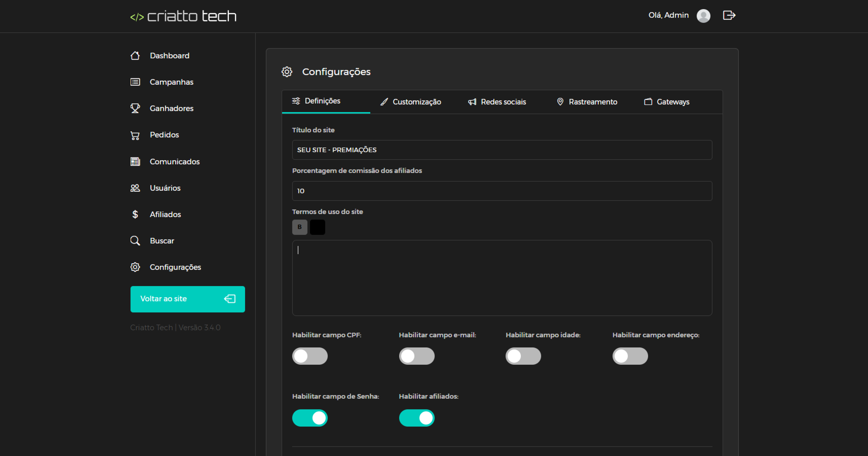Image resolution: width=868 pixels, height=456 pixels.
Task: Enable the CPF field toggle
Action: 310,356
